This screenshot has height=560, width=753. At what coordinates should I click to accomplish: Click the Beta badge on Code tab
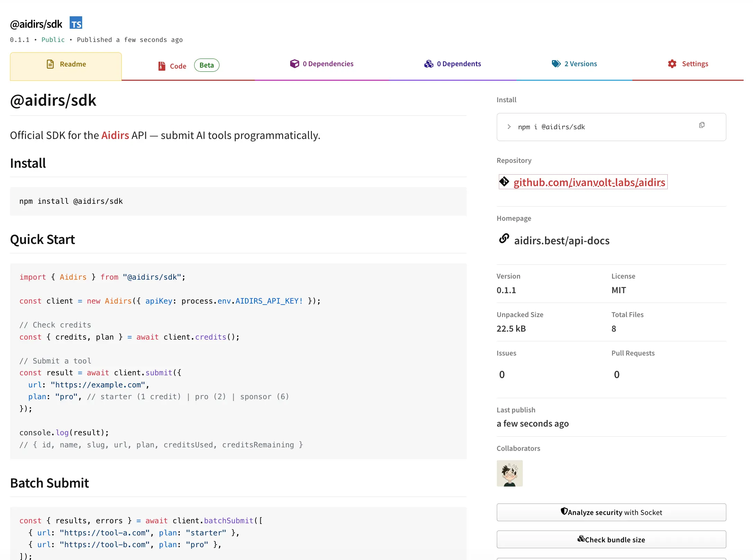(x=207, y=65)
